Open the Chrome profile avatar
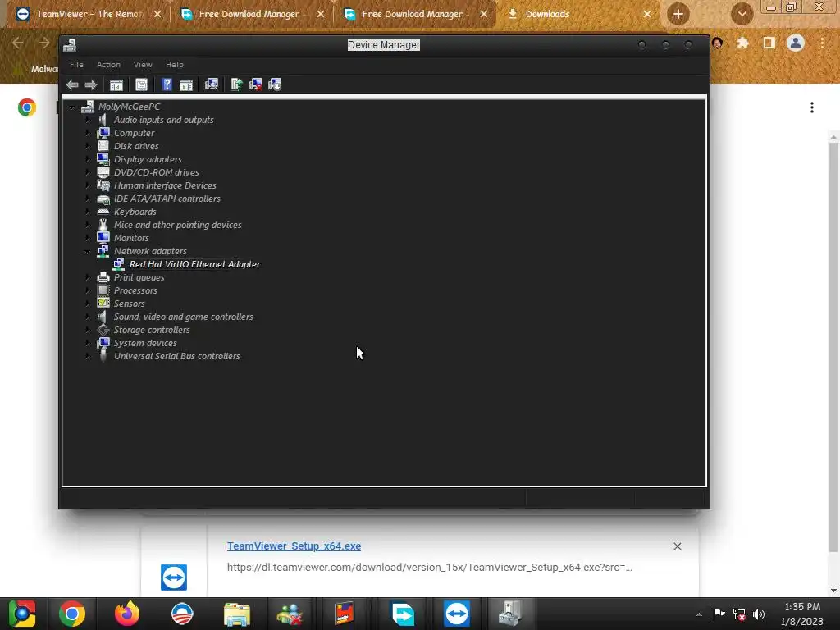This screenshot has width=840, height=630. (x=796, y=43)
